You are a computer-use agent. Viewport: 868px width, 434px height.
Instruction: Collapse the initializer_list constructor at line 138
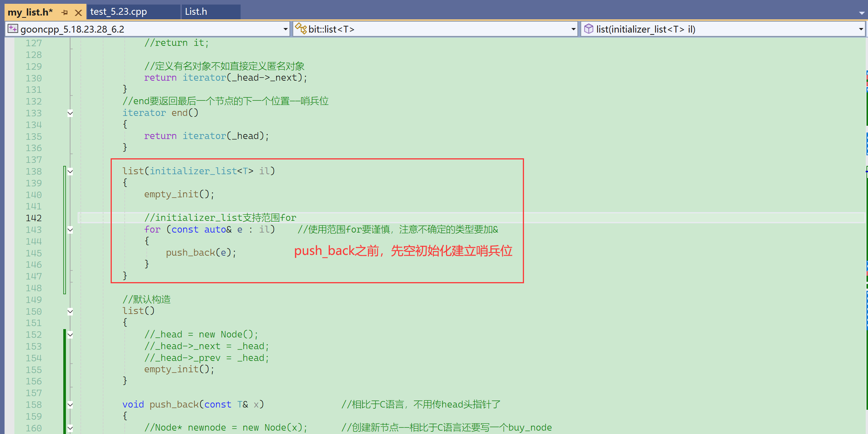[70, 171]
